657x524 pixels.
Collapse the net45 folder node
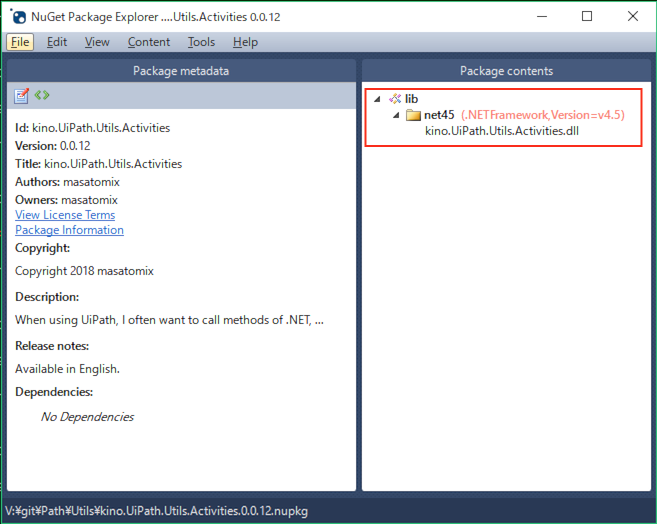pyautogui.click(x=396, y=115)
